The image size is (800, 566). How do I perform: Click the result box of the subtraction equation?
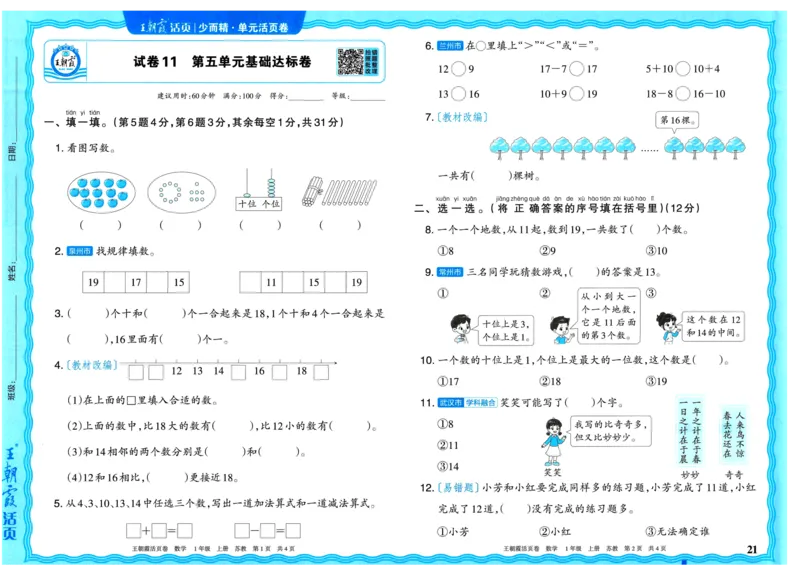(293, 531)
